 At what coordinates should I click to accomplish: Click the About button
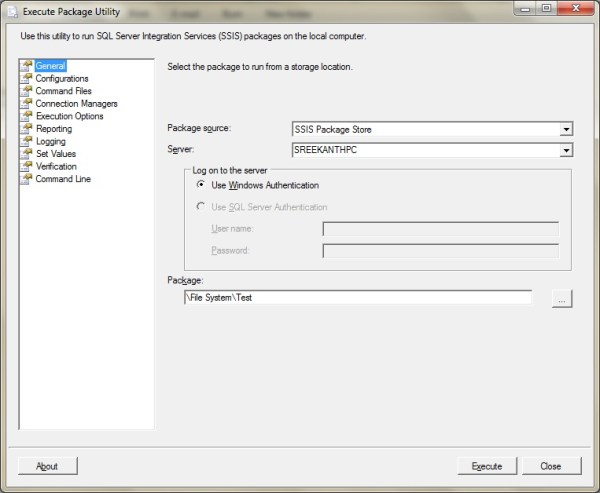[47, 466]
